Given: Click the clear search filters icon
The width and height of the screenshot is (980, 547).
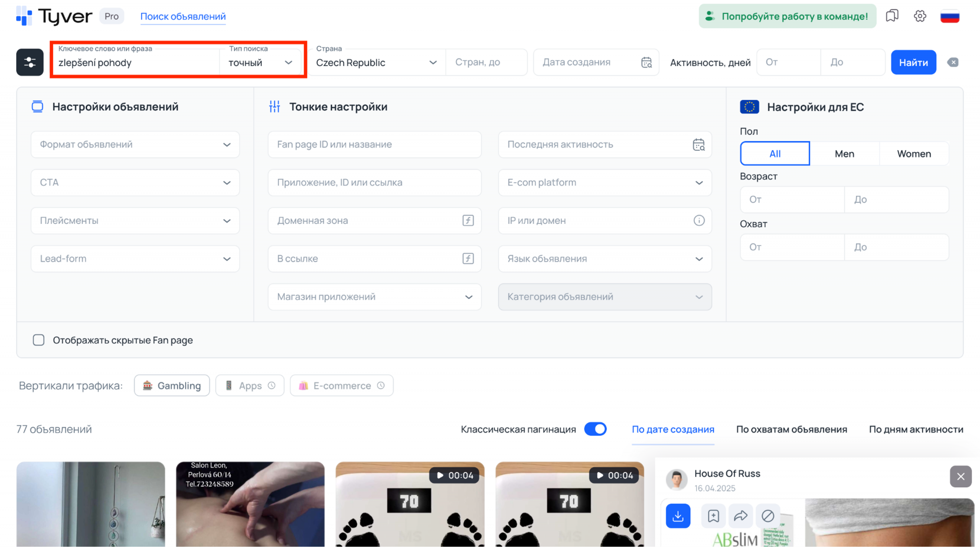Looking at the screenshot, I should coord(953,62).
